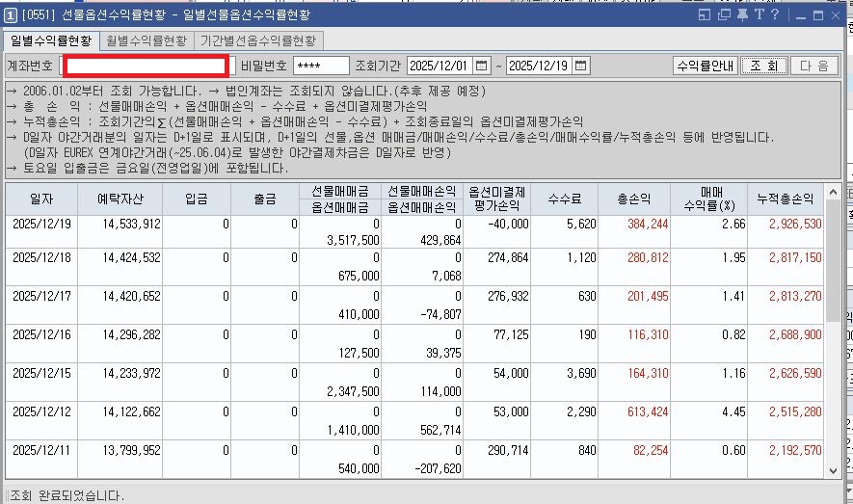Click the start date field 2025/12/01

coord(440,66)
